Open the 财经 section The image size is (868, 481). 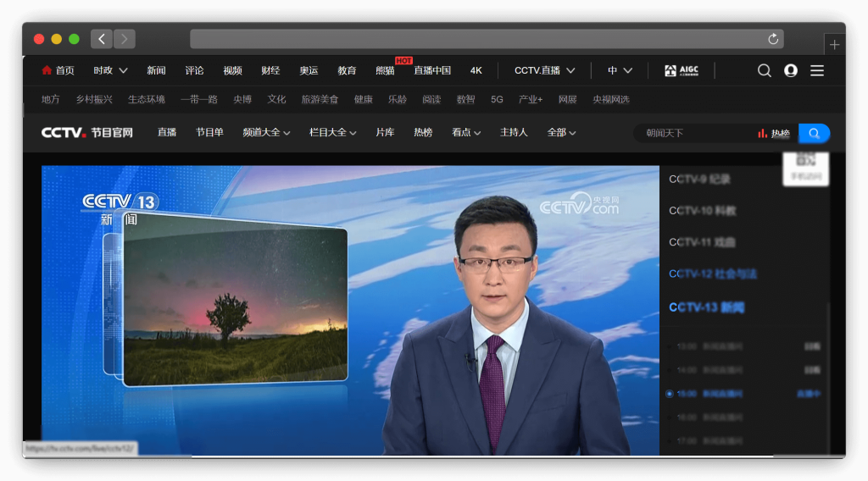pyautogui.click(x=270, y=70)
